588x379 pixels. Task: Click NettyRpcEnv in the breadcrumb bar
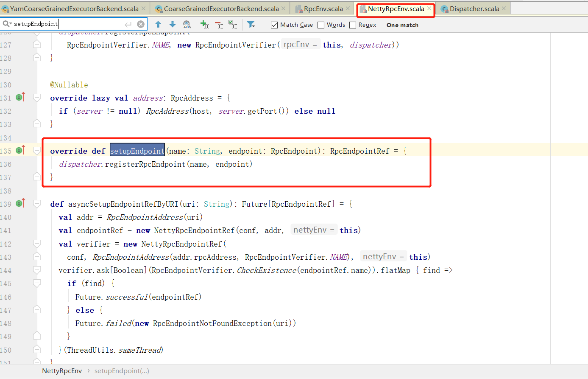pyautogui.click(x=62, y=371)
